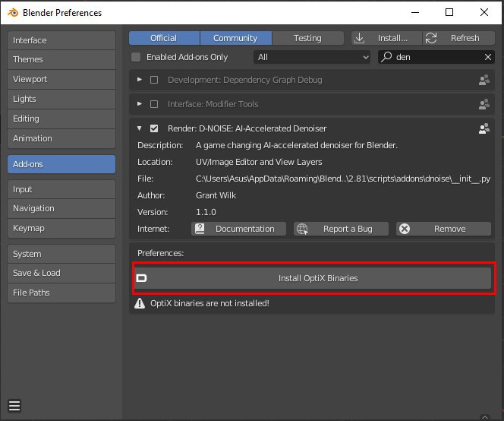Screen dimensions: 504x421
Task: Maximize the Blender Preferences window
Action: [449, 13]
